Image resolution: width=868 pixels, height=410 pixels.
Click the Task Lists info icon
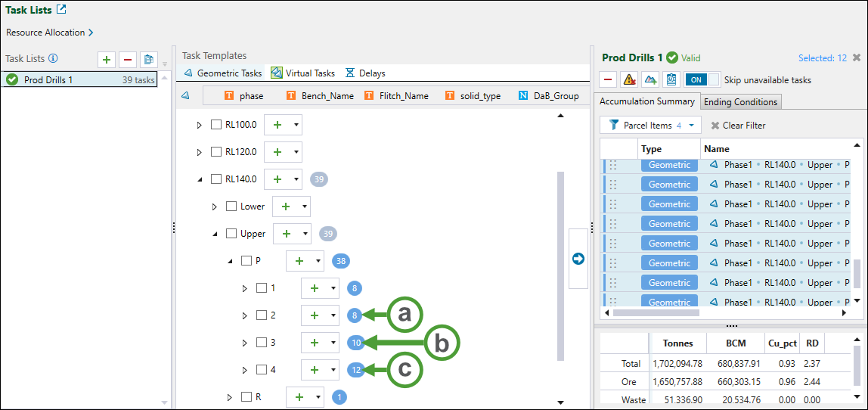click(54, 59)
